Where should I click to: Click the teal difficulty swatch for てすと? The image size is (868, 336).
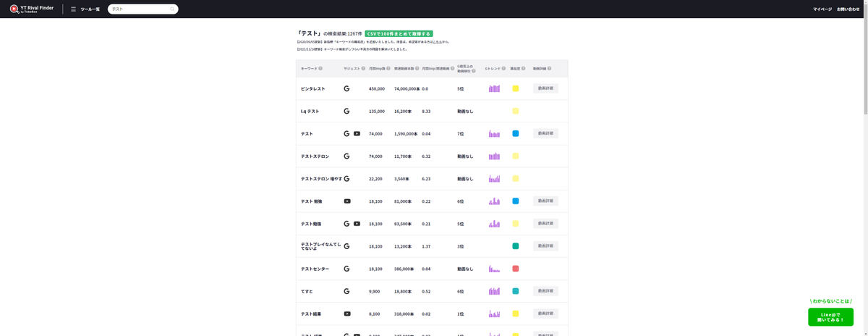516,291
